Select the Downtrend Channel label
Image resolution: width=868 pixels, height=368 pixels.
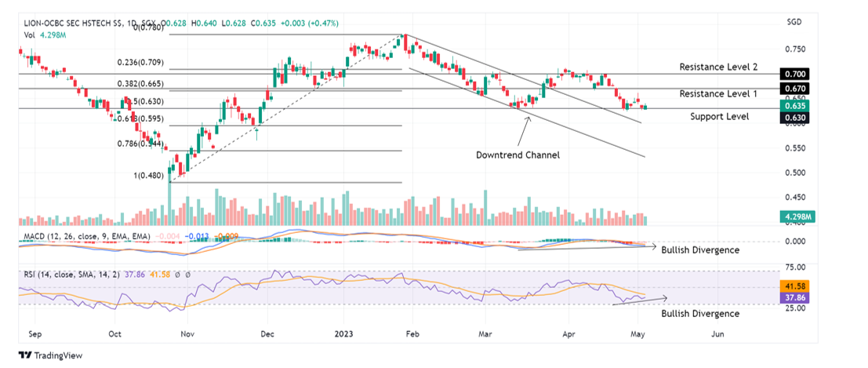pos(518,155)
